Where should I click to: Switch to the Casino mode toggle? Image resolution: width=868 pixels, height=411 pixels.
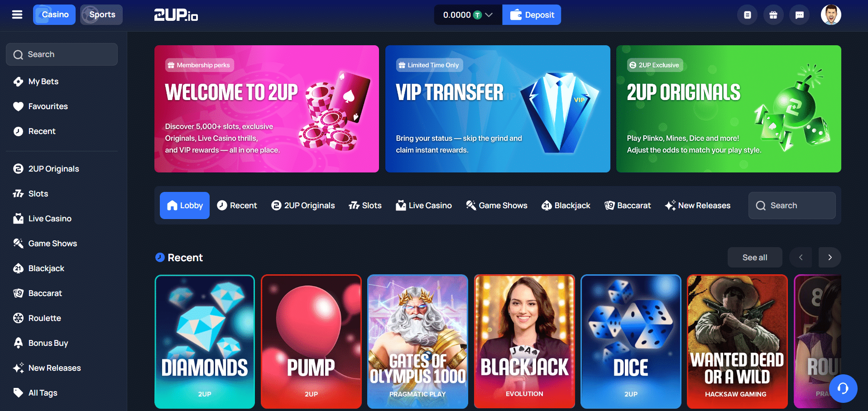(54, 14)
